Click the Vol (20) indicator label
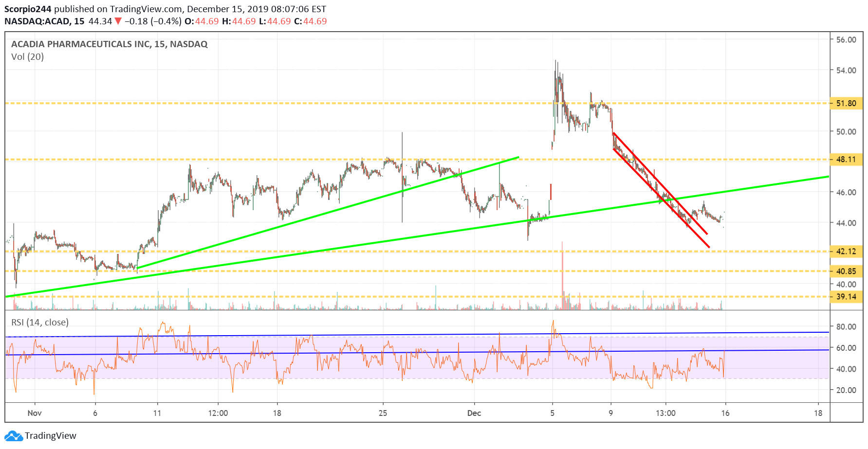This screenshot has height=449, width=868. pyautogui.click(x=27, y=57)
